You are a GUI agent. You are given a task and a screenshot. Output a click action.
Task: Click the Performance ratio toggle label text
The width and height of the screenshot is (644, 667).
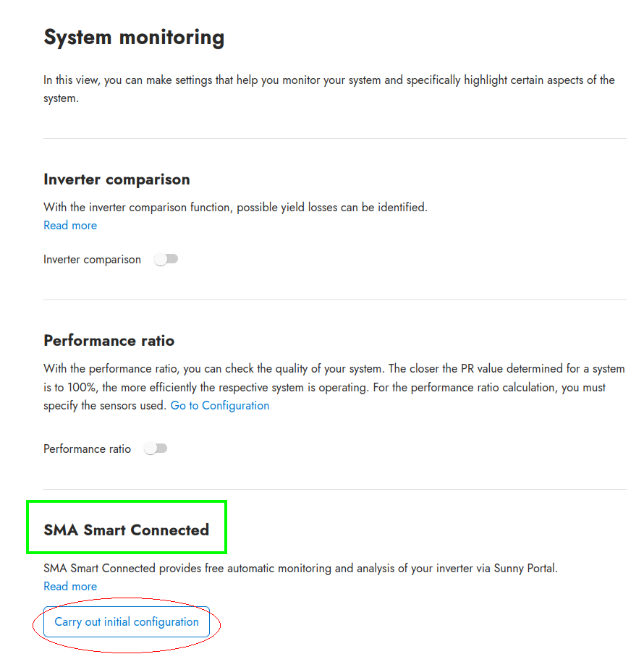87,449
